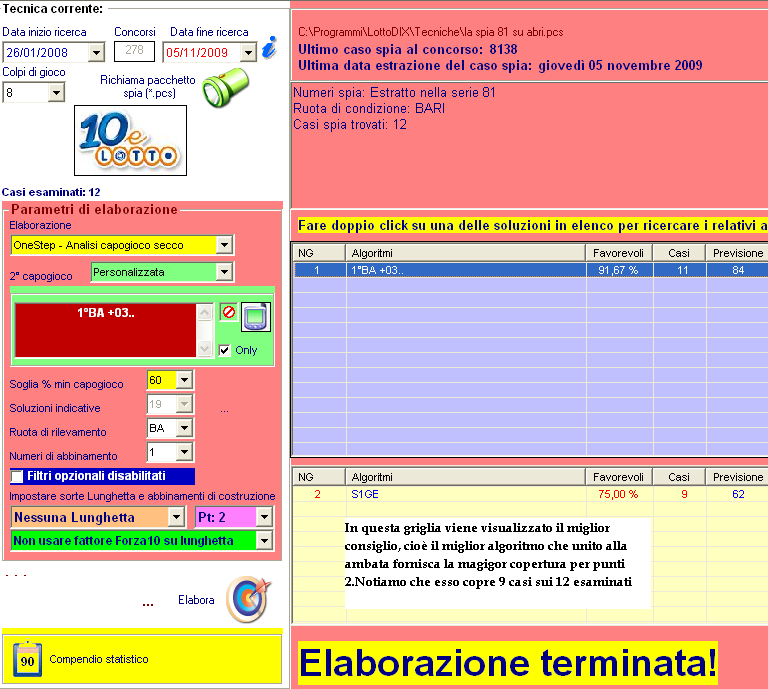The width and height of the screenshot is (768, 689).
Task: Toggle the Only checkbox
Action: [224, 350]
